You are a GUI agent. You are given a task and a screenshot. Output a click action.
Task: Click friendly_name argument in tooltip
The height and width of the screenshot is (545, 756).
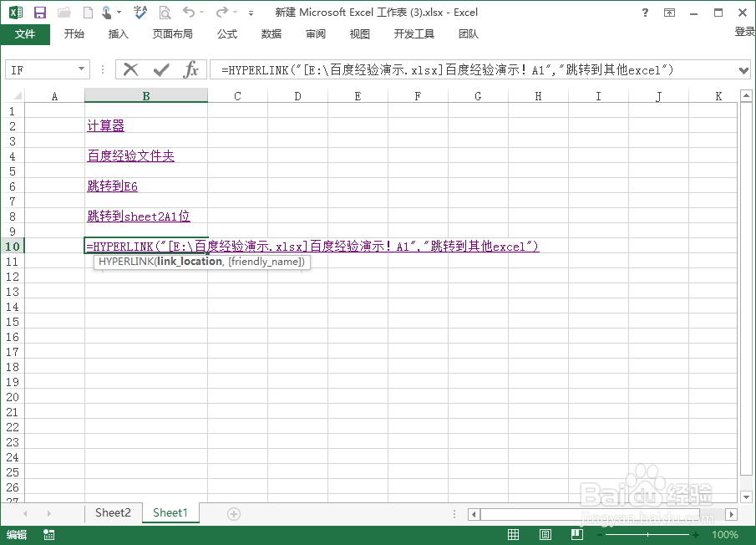tap(265, 262)
